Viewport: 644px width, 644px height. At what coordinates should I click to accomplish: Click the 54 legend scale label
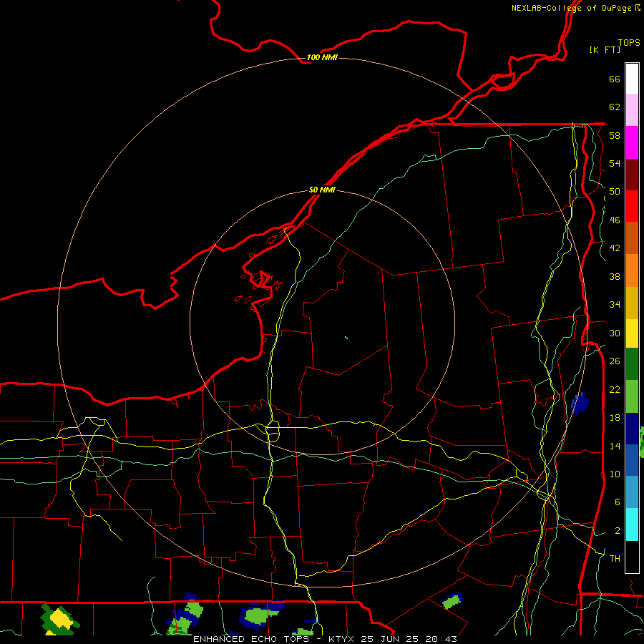pyautogui.click(x=615, y=163)
